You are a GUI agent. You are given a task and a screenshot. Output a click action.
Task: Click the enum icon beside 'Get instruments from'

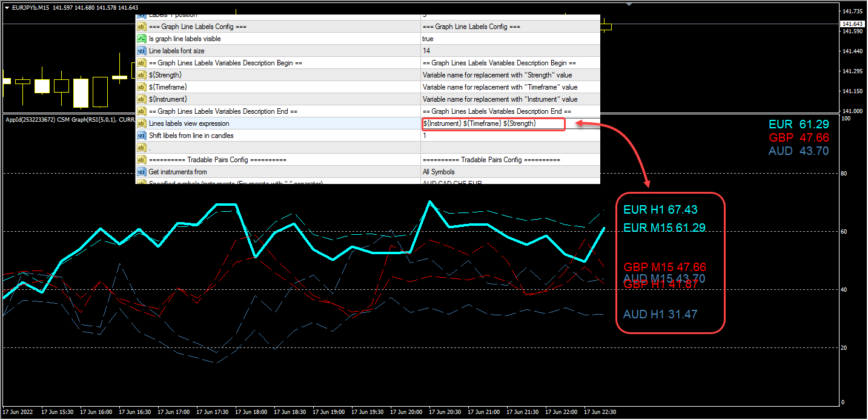(x=141, y=172)
